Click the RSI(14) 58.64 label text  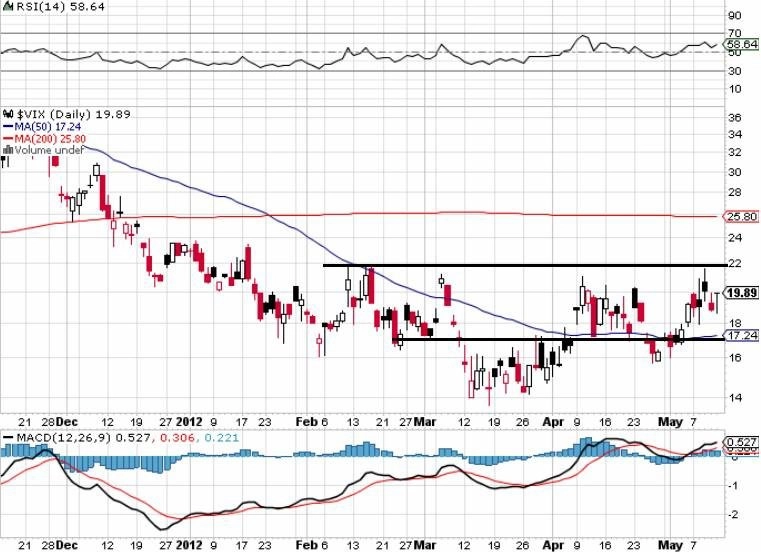coord(59,6)
